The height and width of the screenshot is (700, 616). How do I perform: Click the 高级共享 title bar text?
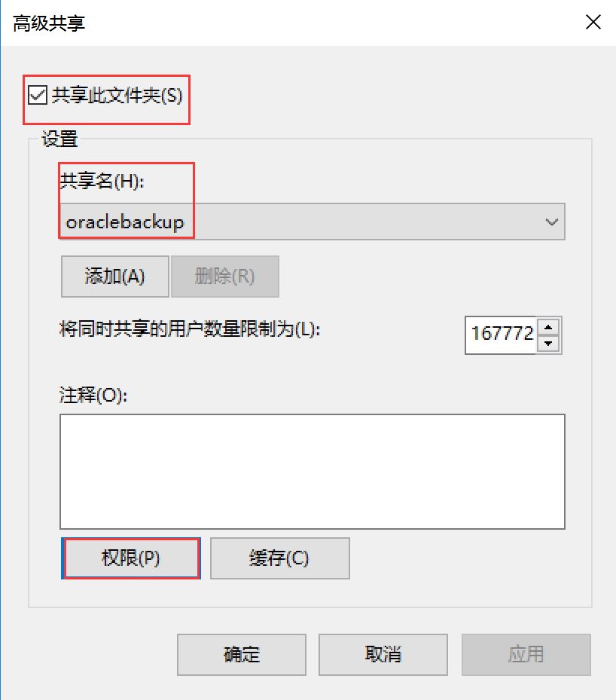(50, 23)
